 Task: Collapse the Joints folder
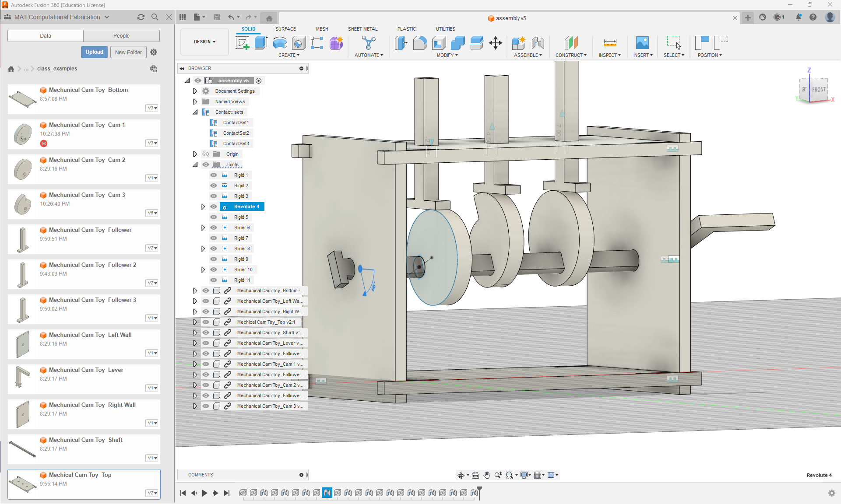(x=195, y=164)
